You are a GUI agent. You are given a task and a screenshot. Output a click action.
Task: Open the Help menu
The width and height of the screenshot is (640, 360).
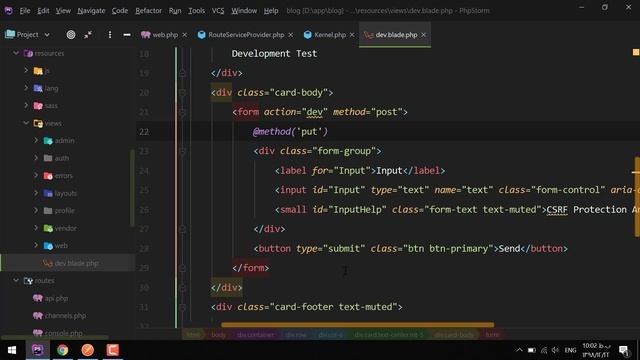(x=271, y=11)
